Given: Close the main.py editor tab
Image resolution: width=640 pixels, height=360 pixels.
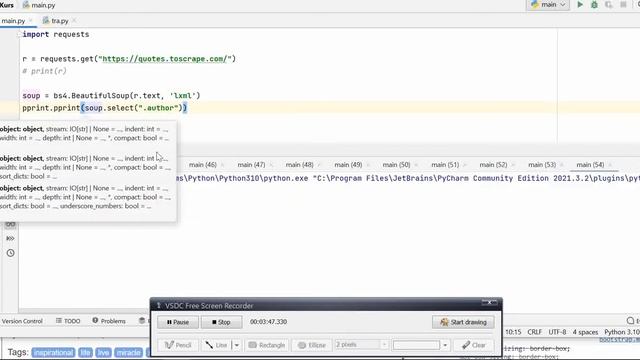Looking at the screenshot, I should pos(31,20).
